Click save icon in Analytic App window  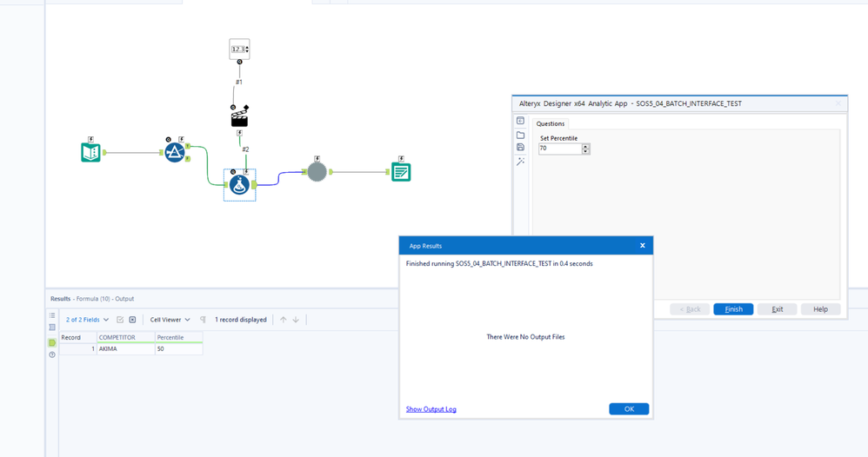pos(520,147)
